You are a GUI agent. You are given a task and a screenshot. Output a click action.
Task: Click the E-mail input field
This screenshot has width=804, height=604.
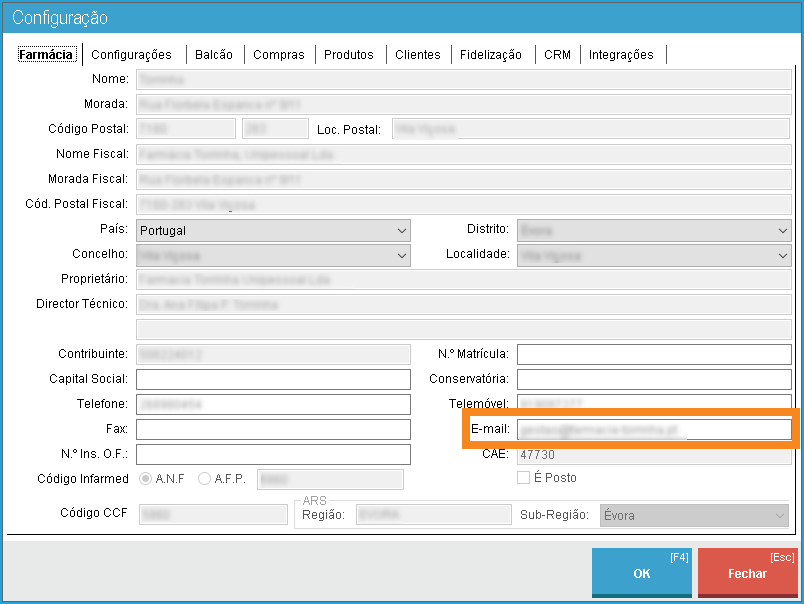pyautogui.click(x=654, y=429)
